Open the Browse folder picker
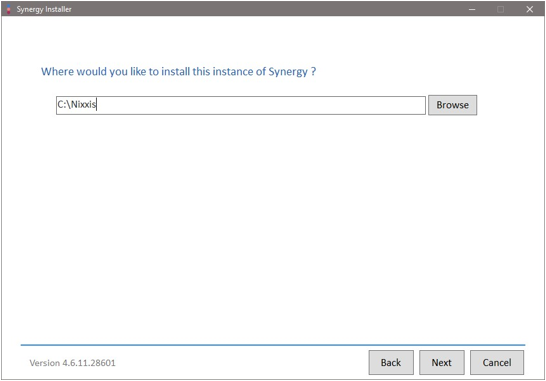 [x=452, y=105]
